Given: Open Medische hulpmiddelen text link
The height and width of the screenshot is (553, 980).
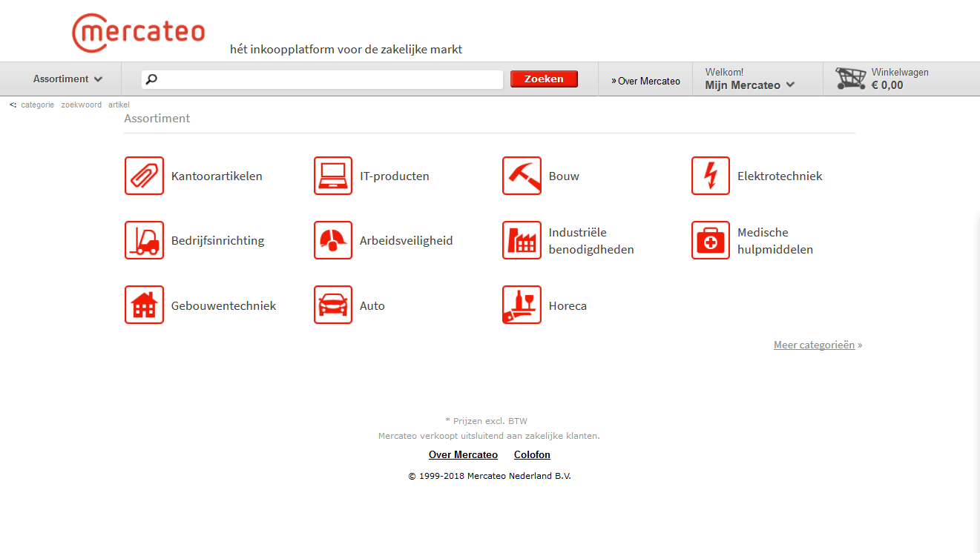Looking at the screenshot, I should tap(775, 241).
